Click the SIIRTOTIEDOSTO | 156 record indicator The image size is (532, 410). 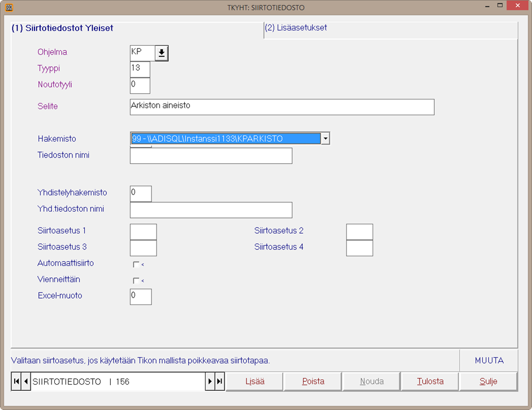coord(118,382)
